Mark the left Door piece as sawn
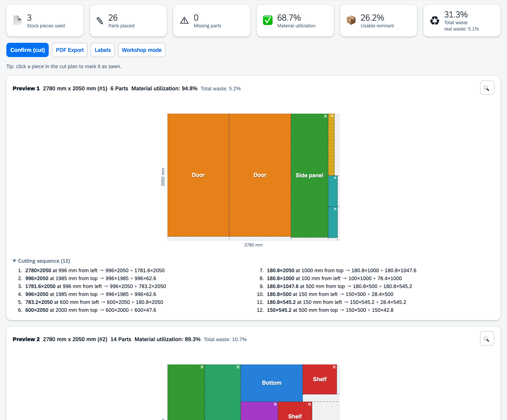The image size is (507, 420). pos(198,175)
